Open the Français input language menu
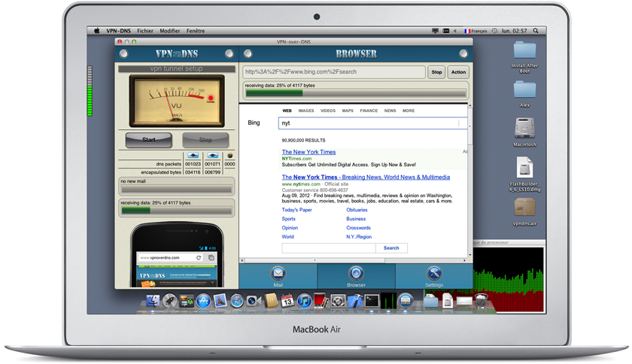The image size is (632, 364). [477, 31]
